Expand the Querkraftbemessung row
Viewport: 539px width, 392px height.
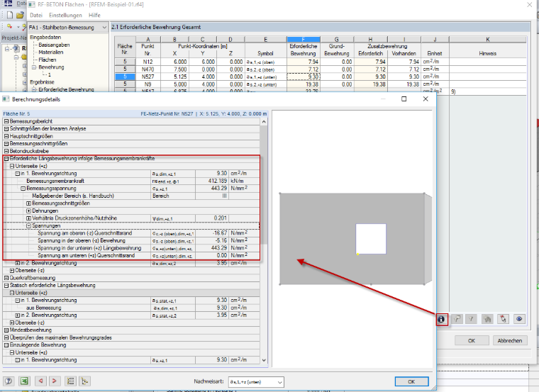[x=6, y=278]
